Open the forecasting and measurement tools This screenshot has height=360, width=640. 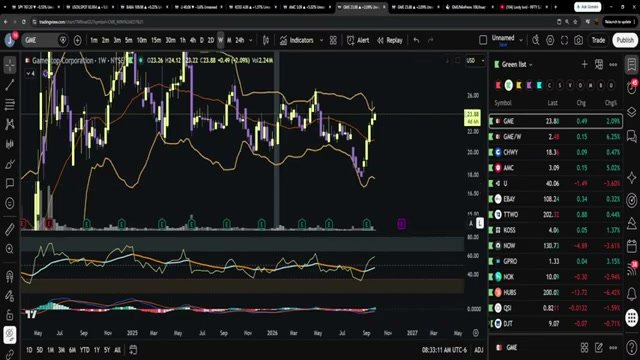[x=10, y=144]
